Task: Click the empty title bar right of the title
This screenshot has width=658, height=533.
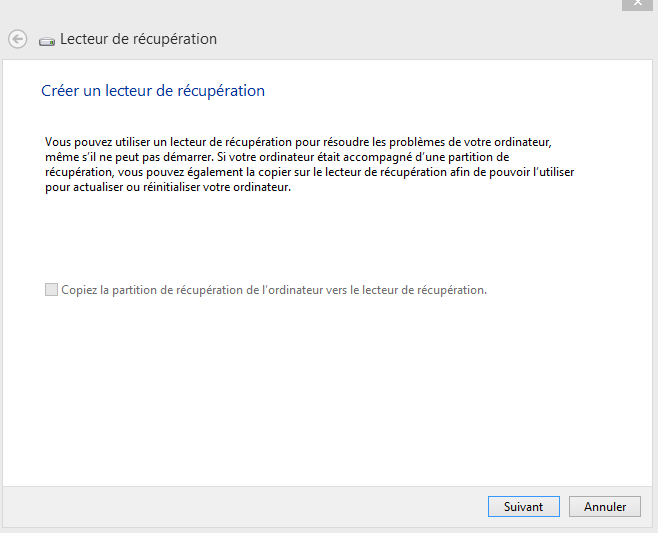Action: (x=420, y=39)
